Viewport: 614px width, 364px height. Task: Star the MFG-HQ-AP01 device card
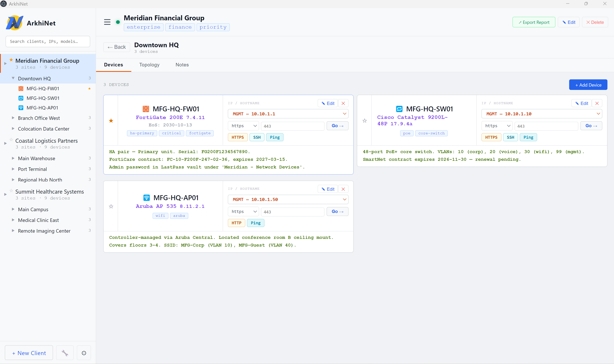(111, 207)
